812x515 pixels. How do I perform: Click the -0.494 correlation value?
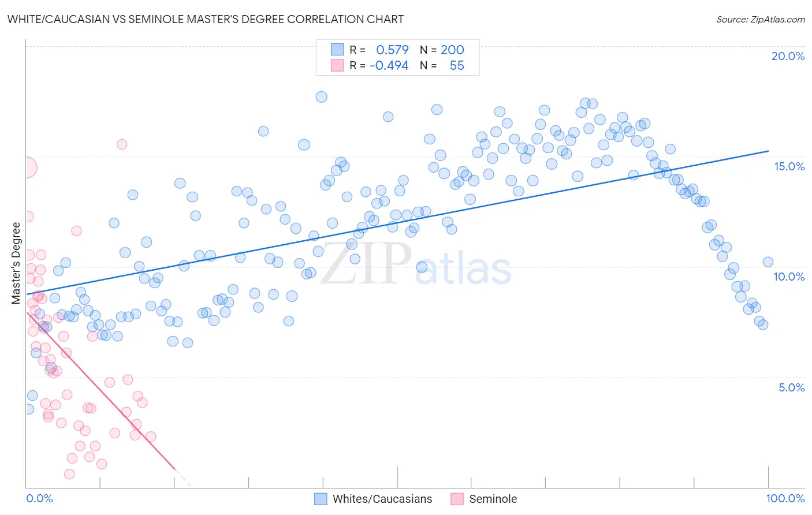[389, 65]
